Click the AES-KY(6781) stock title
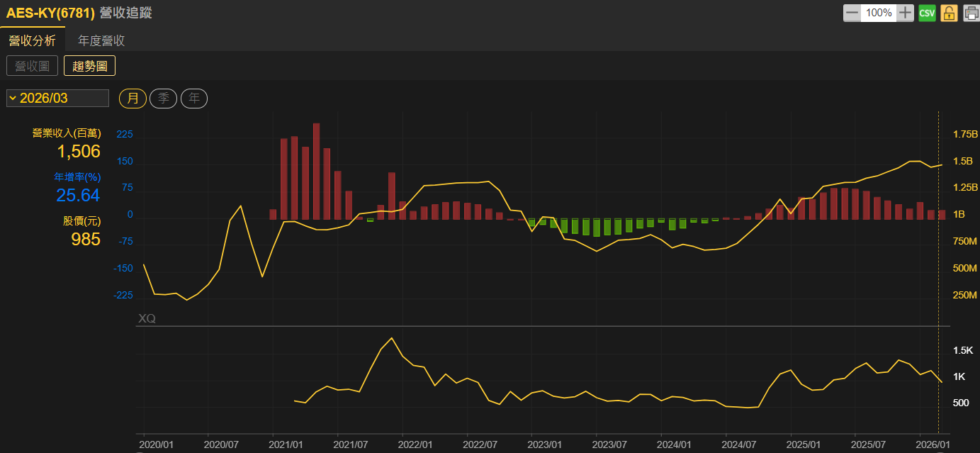 tap(50, 13)
